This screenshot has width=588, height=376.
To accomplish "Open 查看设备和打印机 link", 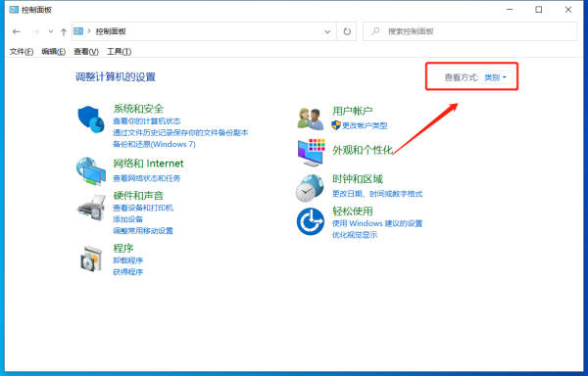I will [x=143, y=208].
